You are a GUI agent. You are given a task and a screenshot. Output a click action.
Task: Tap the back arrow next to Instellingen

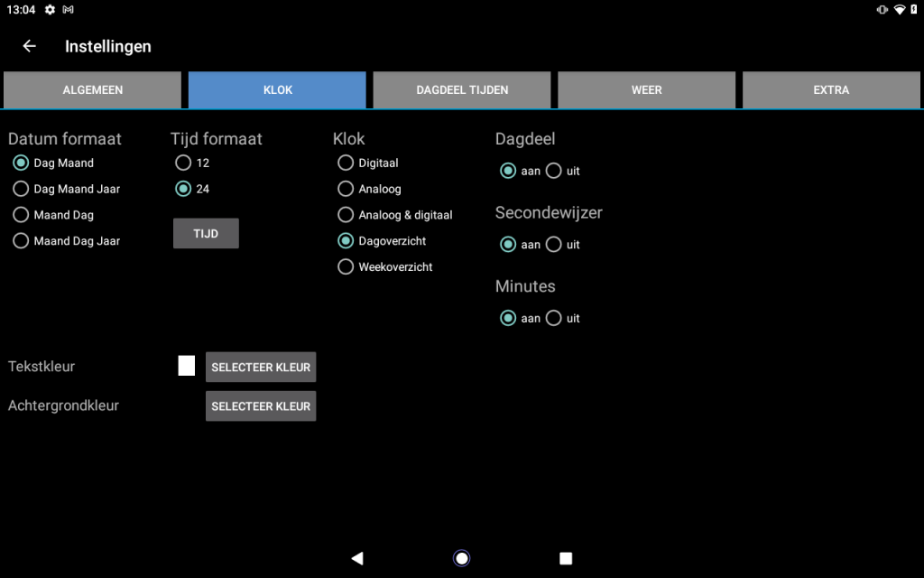30,46
